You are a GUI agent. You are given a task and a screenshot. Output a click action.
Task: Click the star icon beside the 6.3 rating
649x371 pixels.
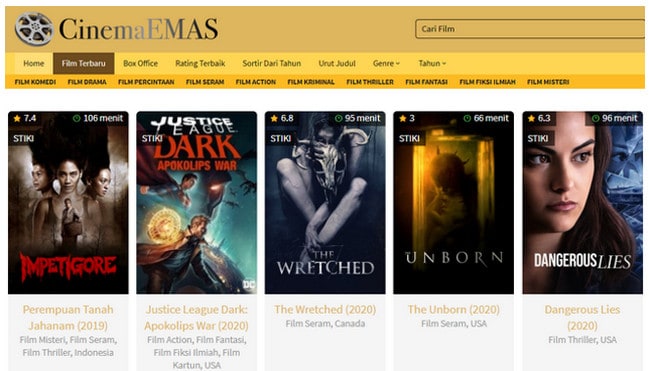[531, 118]
